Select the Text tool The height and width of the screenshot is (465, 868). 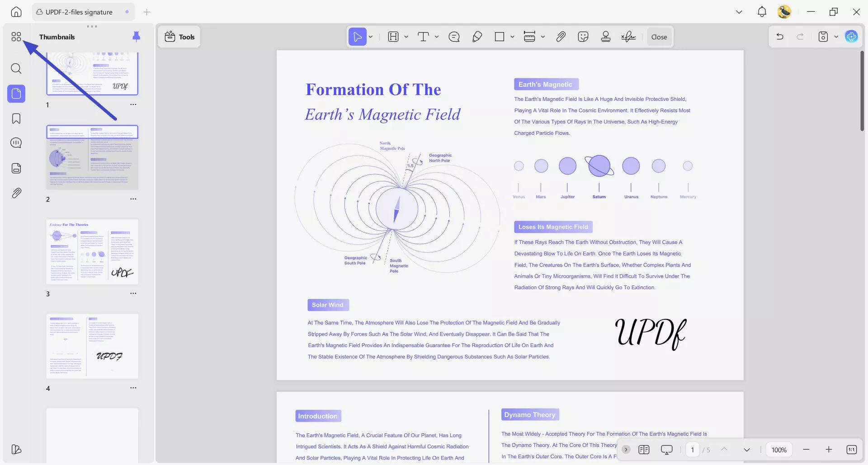point(424,37)
